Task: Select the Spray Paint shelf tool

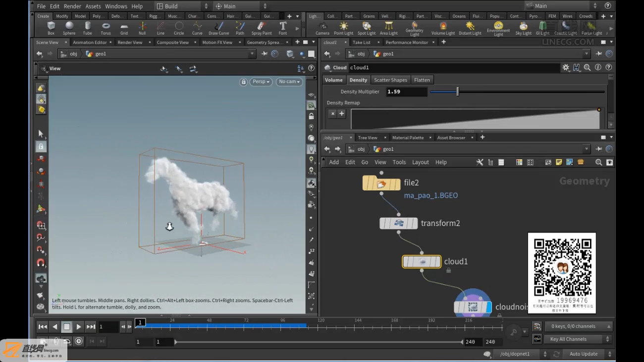Action: (262, 28)
